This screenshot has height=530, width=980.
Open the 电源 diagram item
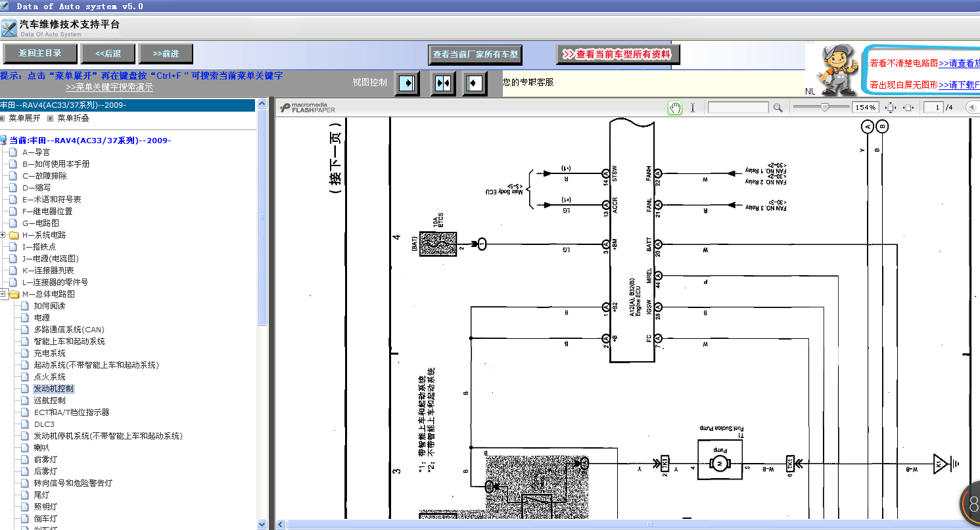(42, 318)
